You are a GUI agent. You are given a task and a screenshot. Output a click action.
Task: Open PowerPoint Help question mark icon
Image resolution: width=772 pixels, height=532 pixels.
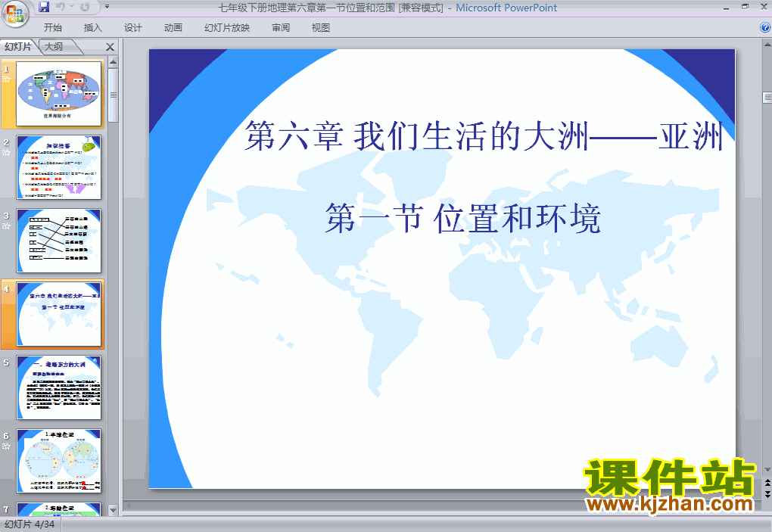(x=765, y=27)
